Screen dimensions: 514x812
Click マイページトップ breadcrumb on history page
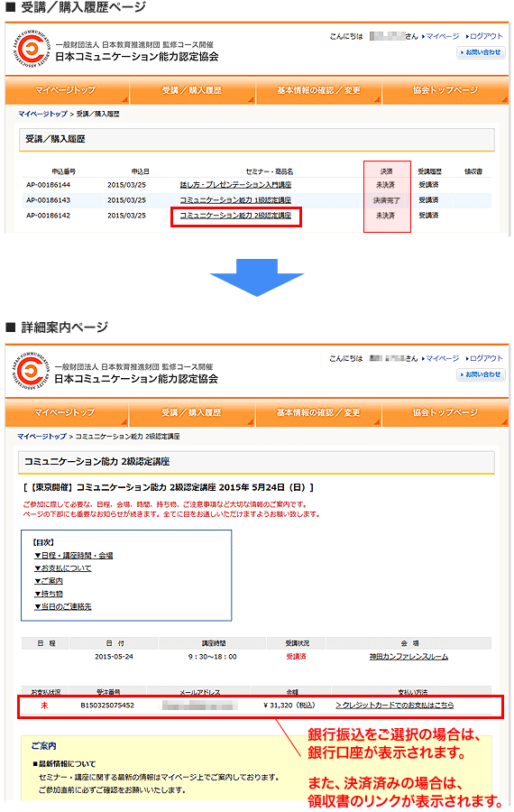click(x=43, y=114)
